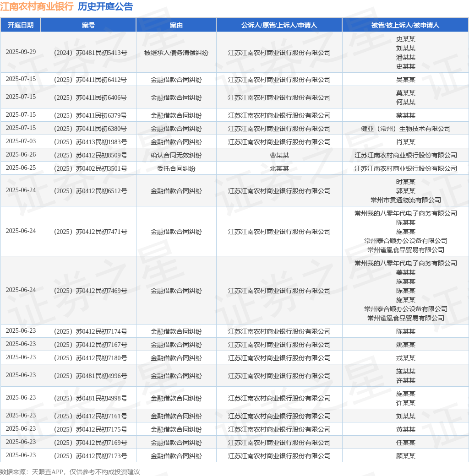This screenshot has width=469, height=476.
Task: Click the 委托合同纠纷 cause cell
Action: (176, 169)
